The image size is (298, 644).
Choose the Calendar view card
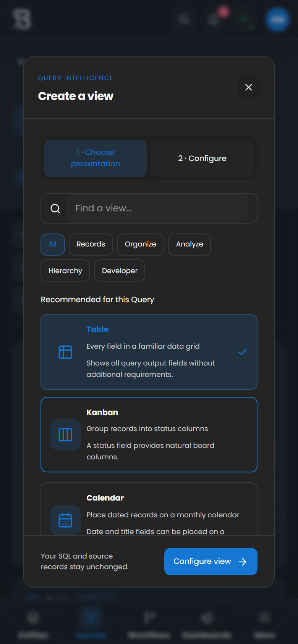pos(149,509)
